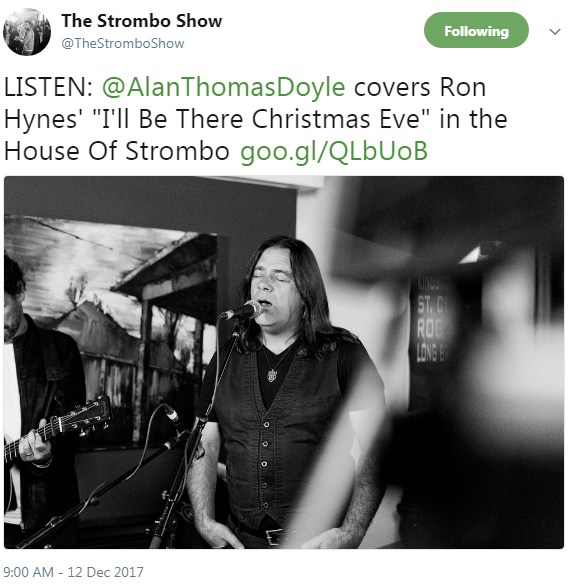
Task: Follow the goo.gl/QLbUoB short link
Action: click(334, 152)
